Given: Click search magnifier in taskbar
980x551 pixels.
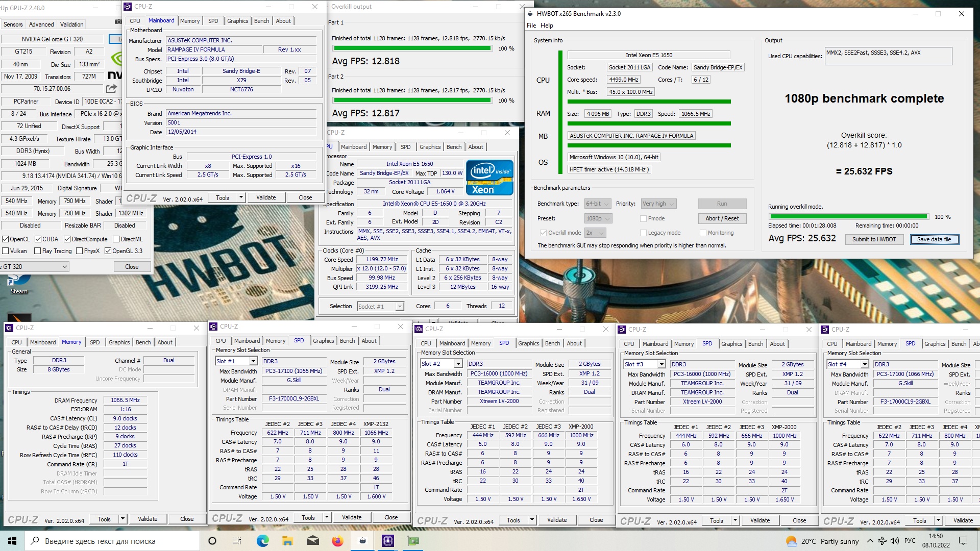Looking at the screenshot, I should point(35,541).
